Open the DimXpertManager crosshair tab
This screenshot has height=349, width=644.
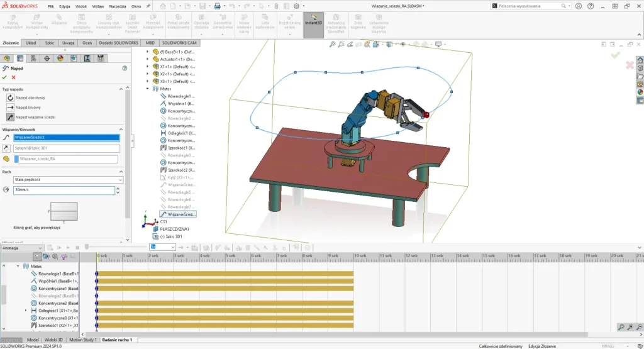coord(47,58)
